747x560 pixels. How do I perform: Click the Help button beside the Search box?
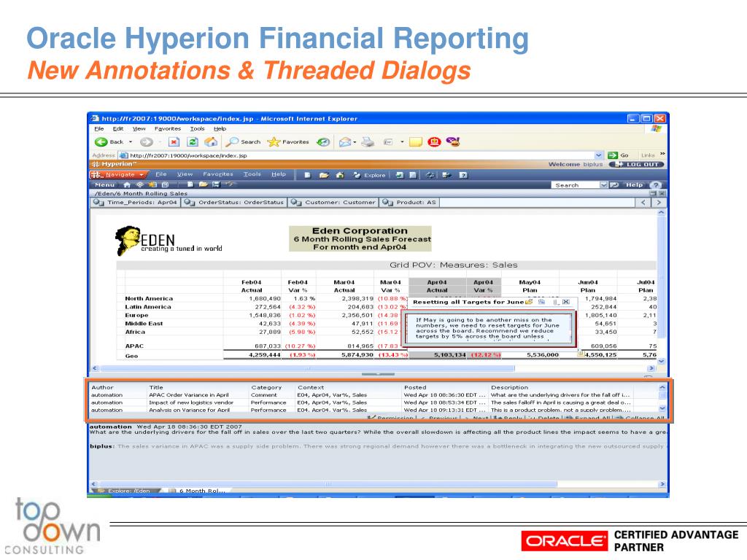634,184
